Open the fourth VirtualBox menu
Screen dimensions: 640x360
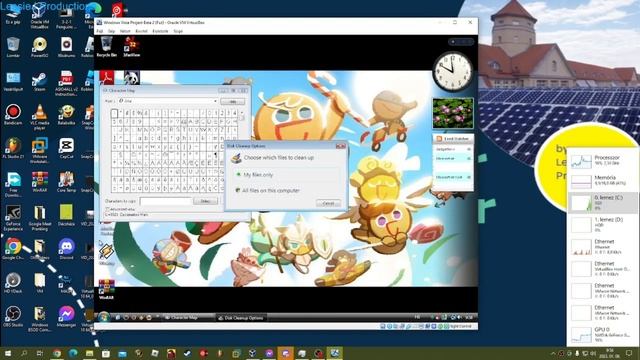coord(141,31)
